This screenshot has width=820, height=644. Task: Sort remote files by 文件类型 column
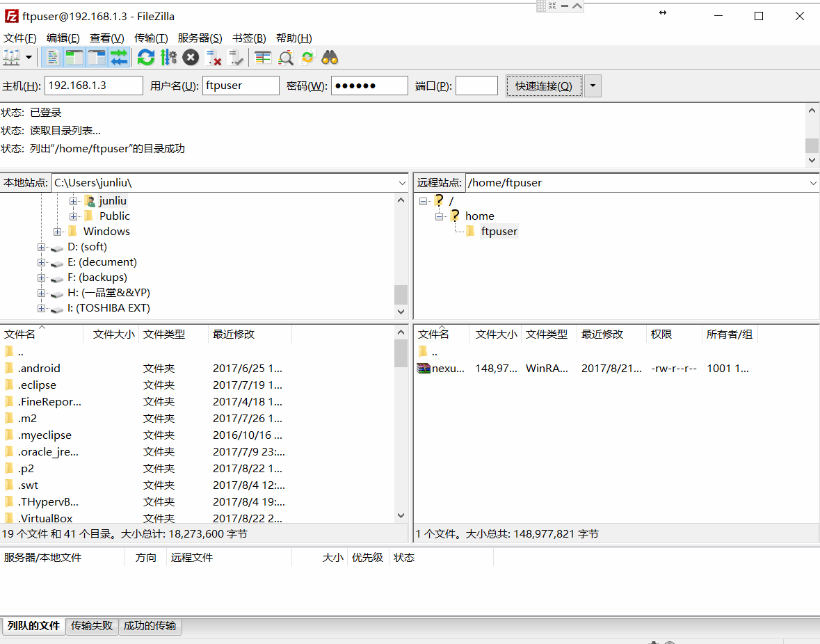click(547, 334)
